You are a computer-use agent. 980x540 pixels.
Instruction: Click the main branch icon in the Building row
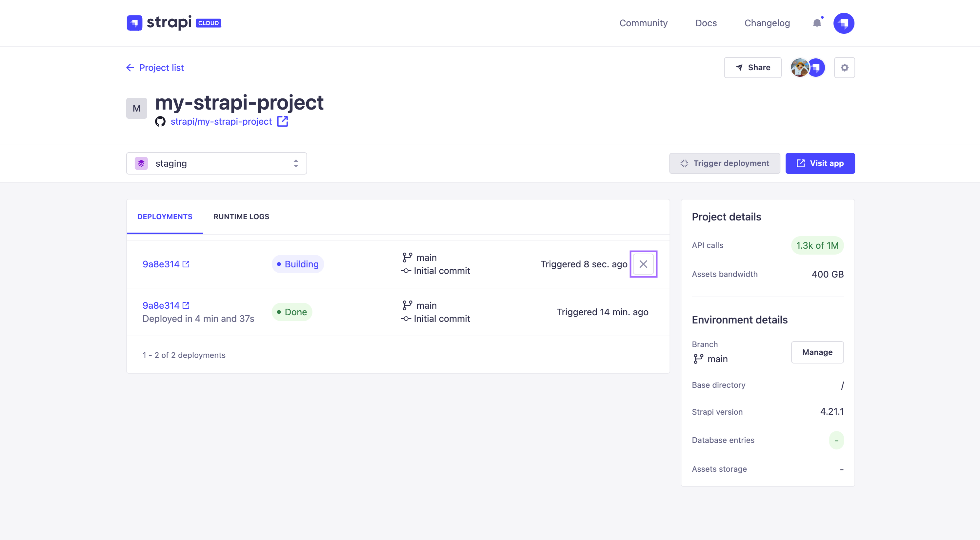pyautogui.click(x=407, y=258)
